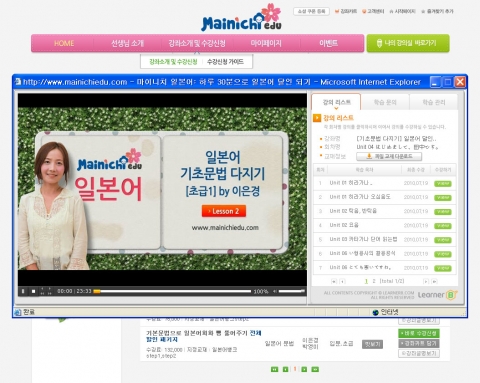Screen dimensions: 480x383
Task: Go to previous page of lecture list
Action: [342, 282]
